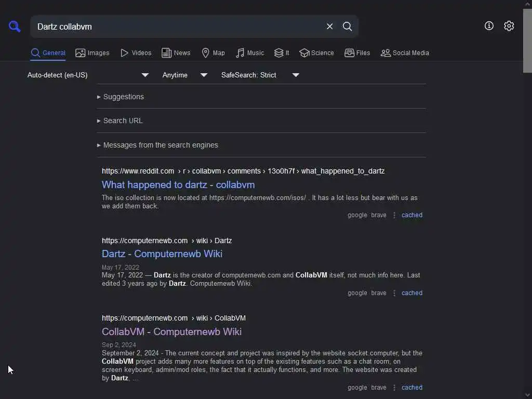532x399 pixels.
Task: Open the About info icon
Action: (489, 26)
